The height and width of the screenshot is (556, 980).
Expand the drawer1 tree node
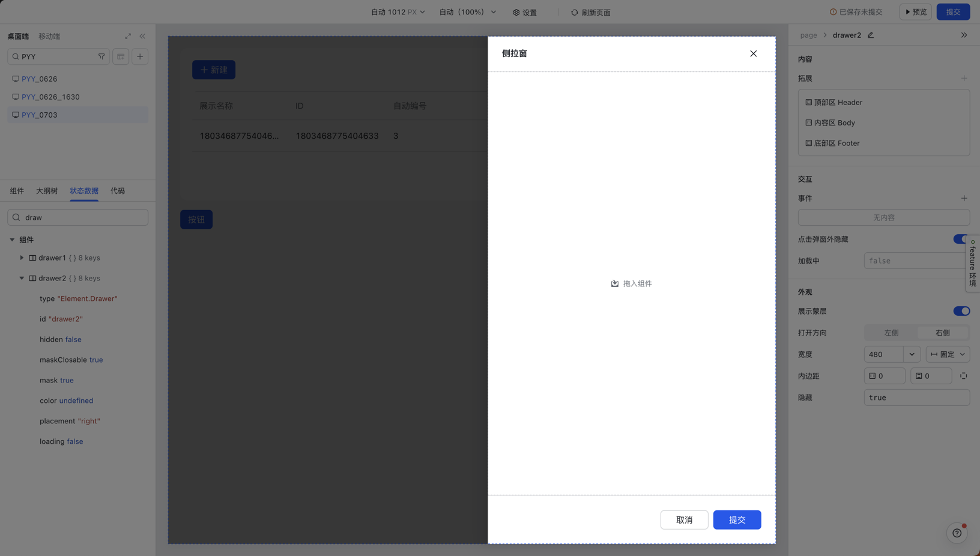click(x=22, y=258)
